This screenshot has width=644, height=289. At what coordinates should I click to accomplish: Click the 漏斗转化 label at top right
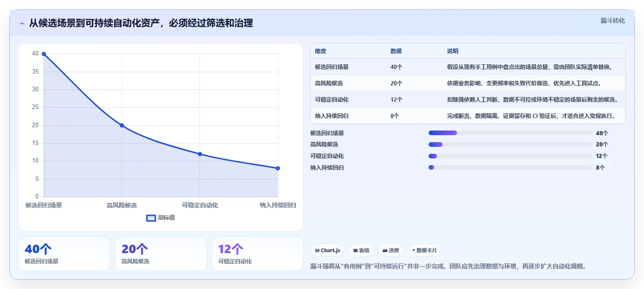pos(612,21)
